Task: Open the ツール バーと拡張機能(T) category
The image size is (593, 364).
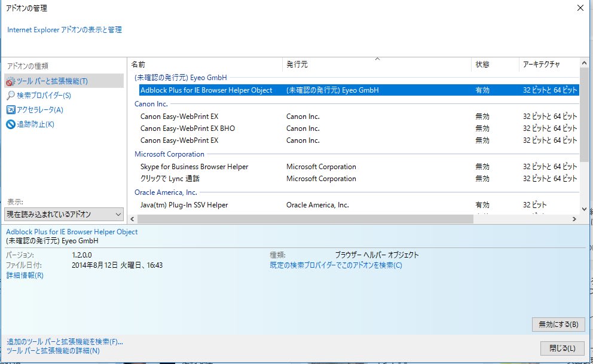Action: [x=64, y=81]
